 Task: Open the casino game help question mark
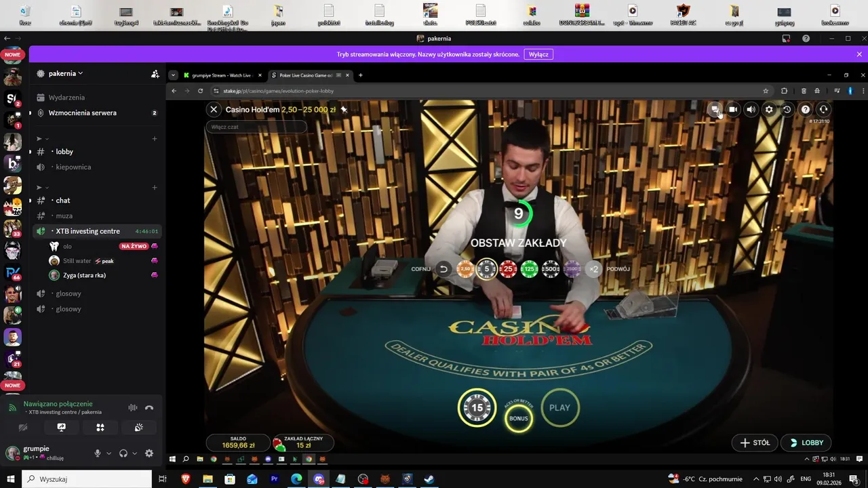pyautogui.click(x=805, y=109)
